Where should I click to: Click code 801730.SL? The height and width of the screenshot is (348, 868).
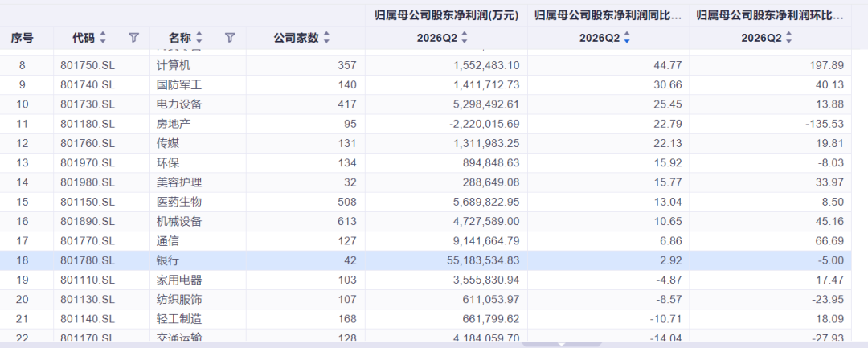coord(88,104)
